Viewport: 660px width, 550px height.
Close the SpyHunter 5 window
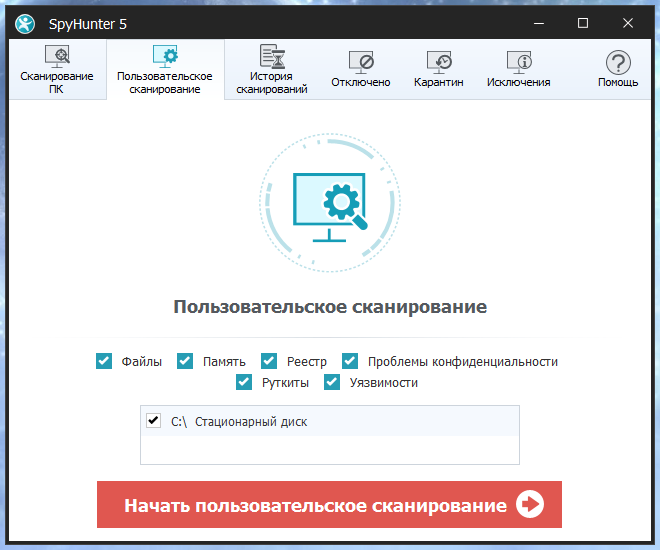pyautogui.click(x=628, y=23)
